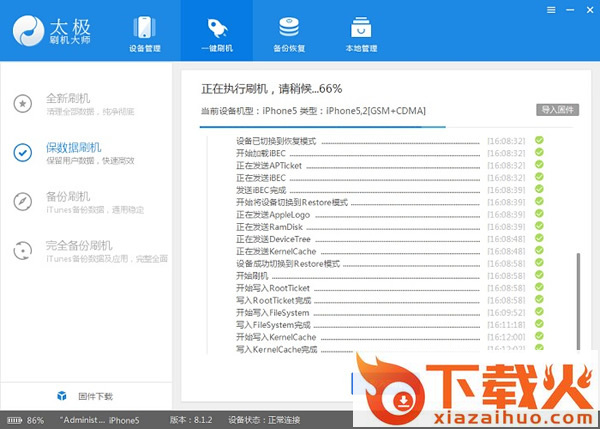Open the 设备管理 device management tab
The image size is (600, 429).
[x=147, y=32]
